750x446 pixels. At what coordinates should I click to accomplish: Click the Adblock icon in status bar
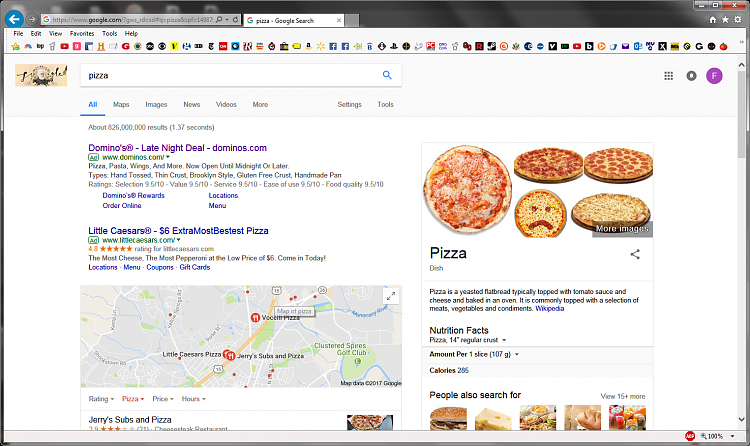690,436
